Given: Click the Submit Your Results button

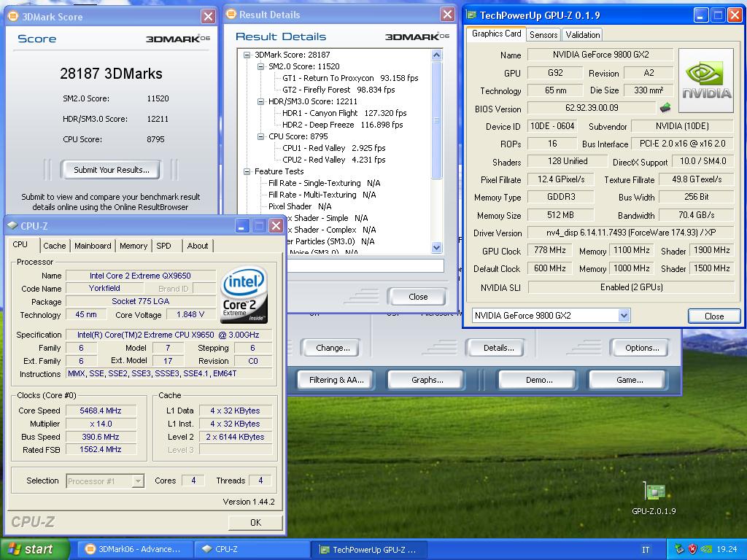Looking at the screenshot, I should coord(112,170).
